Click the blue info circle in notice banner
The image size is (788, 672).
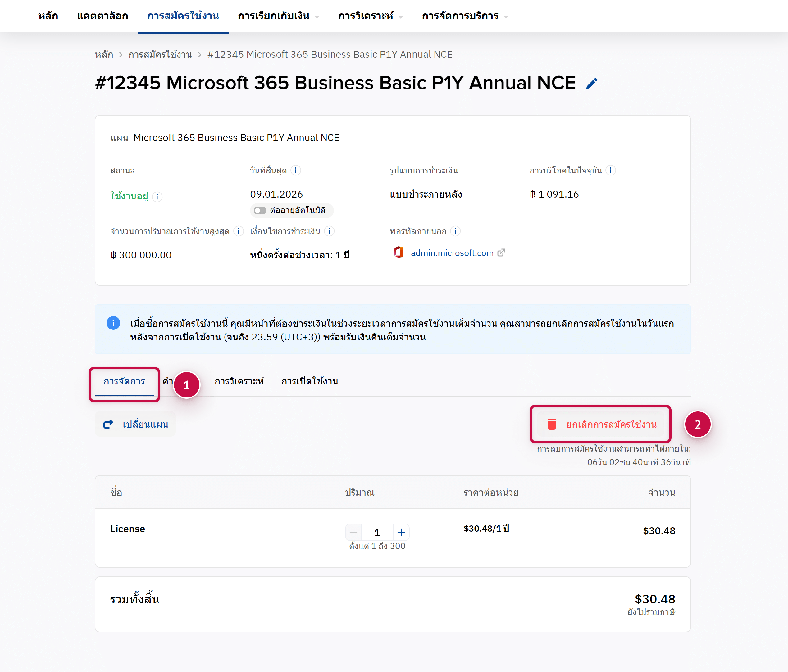tap(113, 323)
